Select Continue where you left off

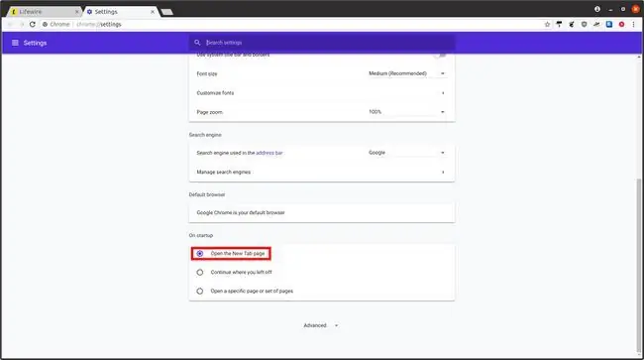(199, 272)
